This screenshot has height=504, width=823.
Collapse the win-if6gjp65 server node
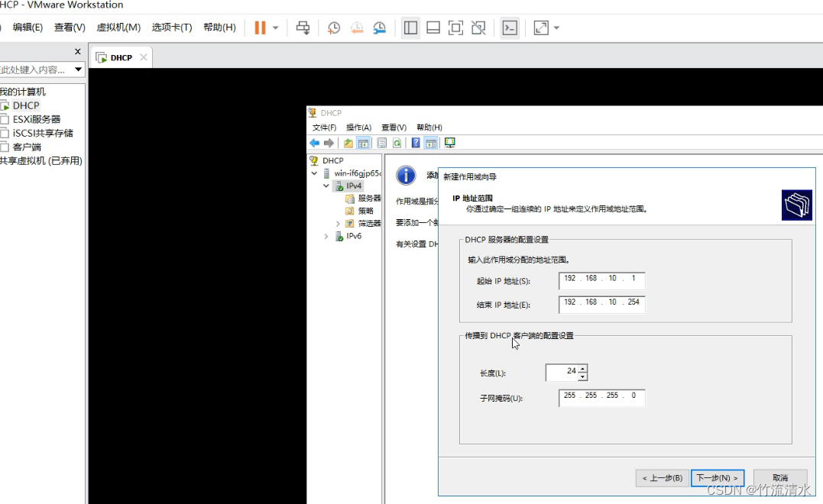[314, 173]
